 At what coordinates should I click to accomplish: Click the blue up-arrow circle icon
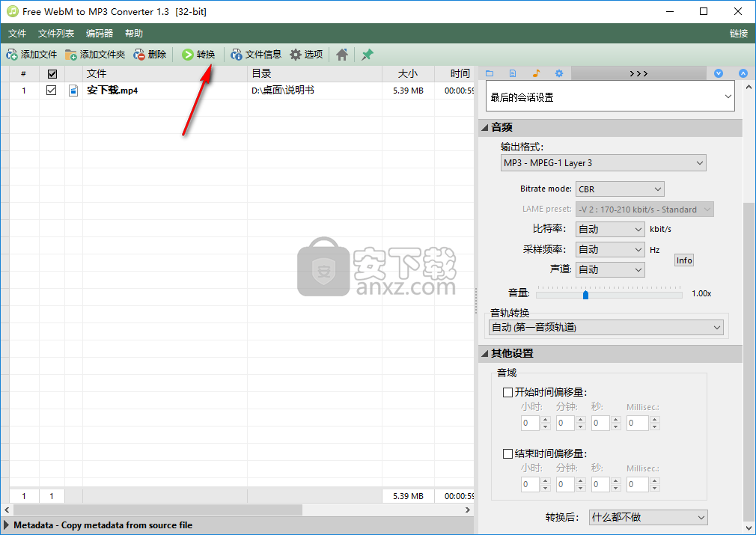[743, 73]
